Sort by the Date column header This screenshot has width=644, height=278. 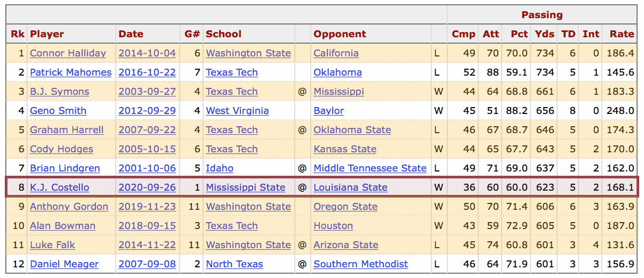131,34
